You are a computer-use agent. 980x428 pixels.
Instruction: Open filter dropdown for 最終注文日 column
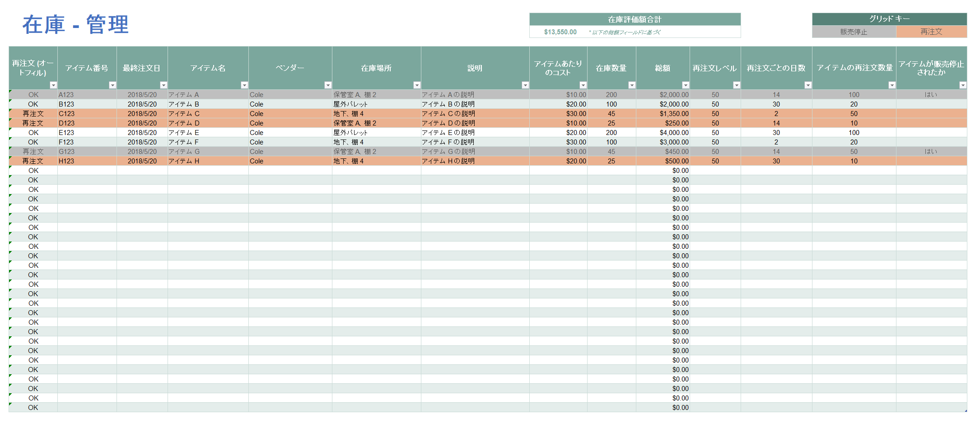[x=163, y=85]
